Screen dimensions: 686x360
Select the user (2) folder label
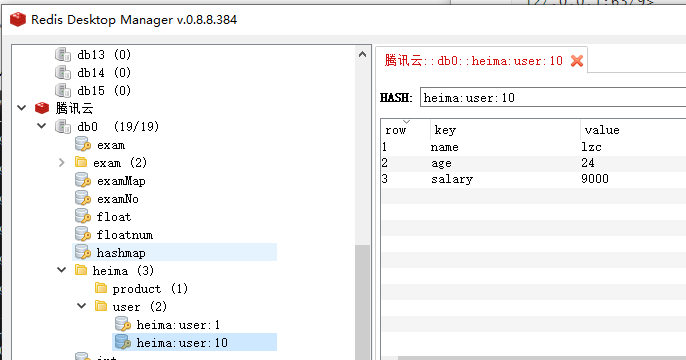140,307
